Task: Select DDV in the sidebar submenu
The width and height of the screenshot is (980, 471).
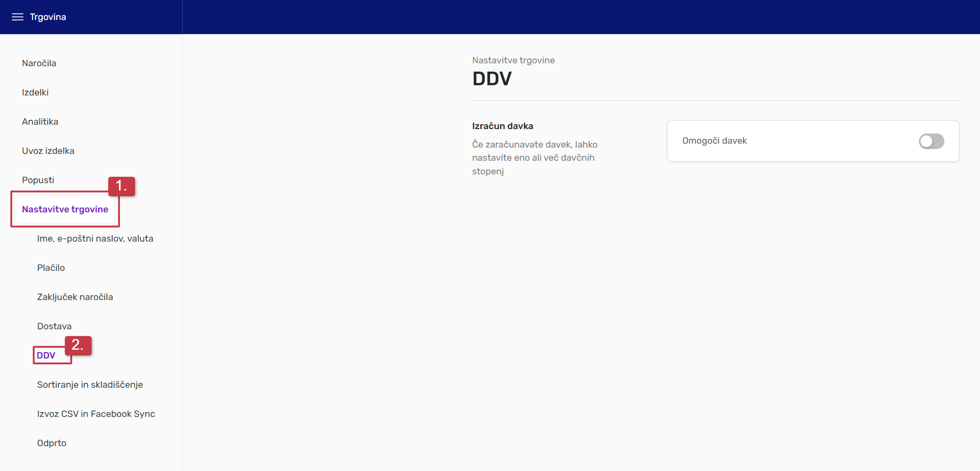Action: pyautogui.click(x=46, y=356)
